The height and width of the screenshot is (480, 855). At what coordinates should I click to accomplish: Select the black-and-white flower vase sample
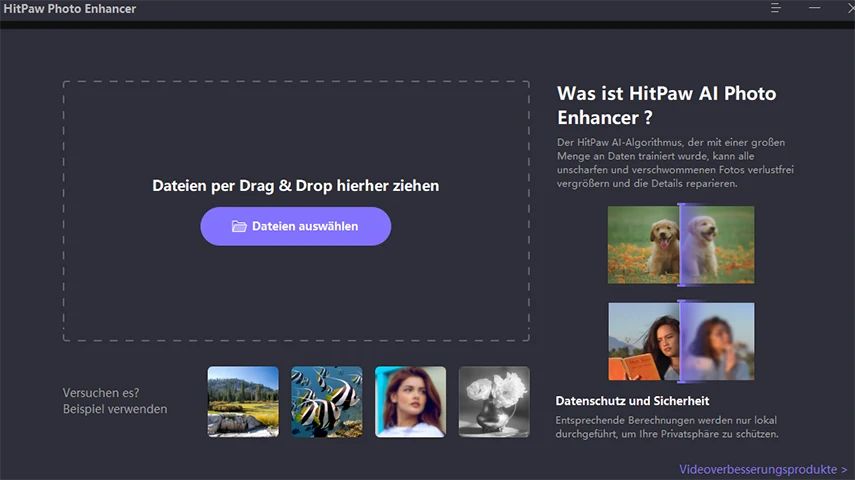point(494,402)
